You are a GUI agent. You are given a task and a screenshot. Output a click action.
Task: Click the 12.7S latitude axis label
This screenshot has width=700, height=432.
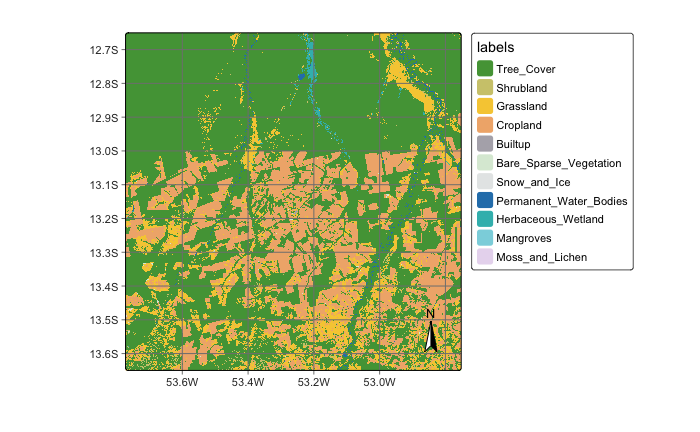point(105,49)
